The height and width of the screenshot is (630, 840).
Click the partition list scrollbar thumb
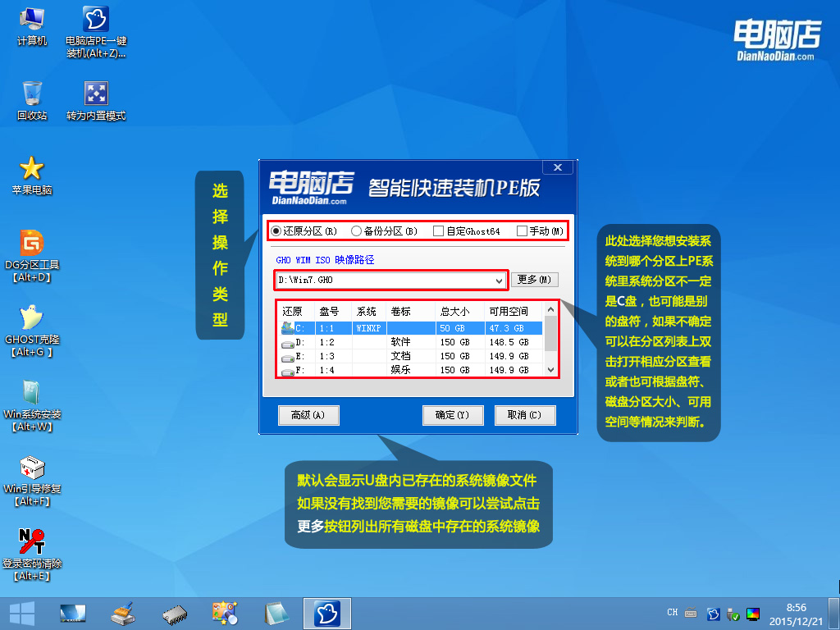550,333
